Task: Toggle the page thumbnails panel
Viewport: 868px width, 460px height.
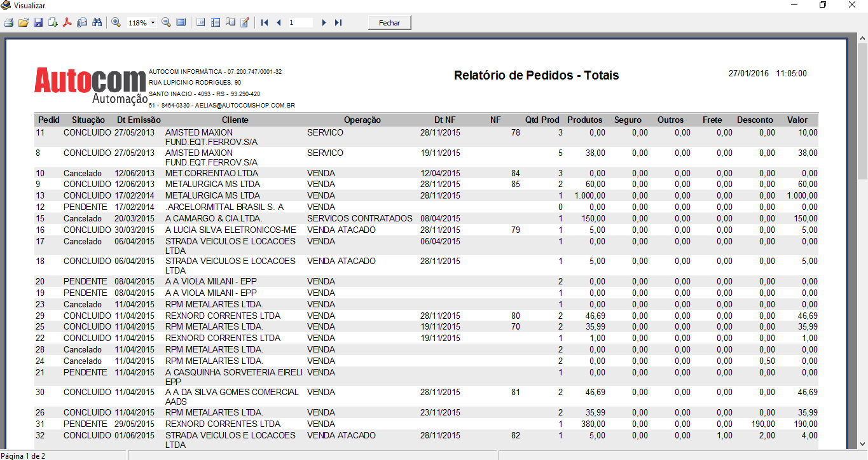Action: coord(216,23)
